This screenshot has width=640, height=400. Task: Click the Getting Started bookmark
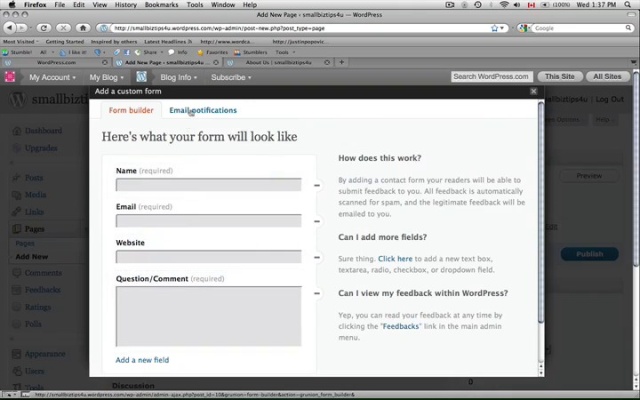(64, 42)
